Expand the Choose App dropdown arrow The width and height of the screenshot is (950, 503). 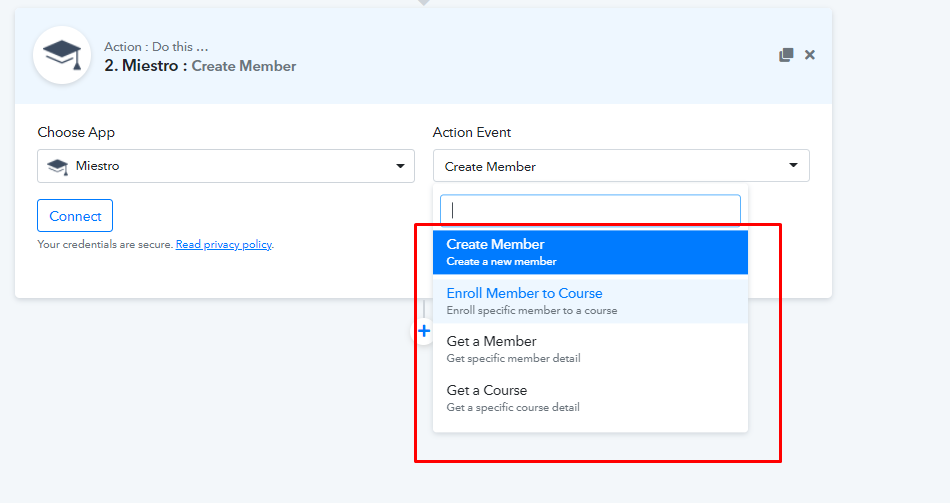click(399, 166)
